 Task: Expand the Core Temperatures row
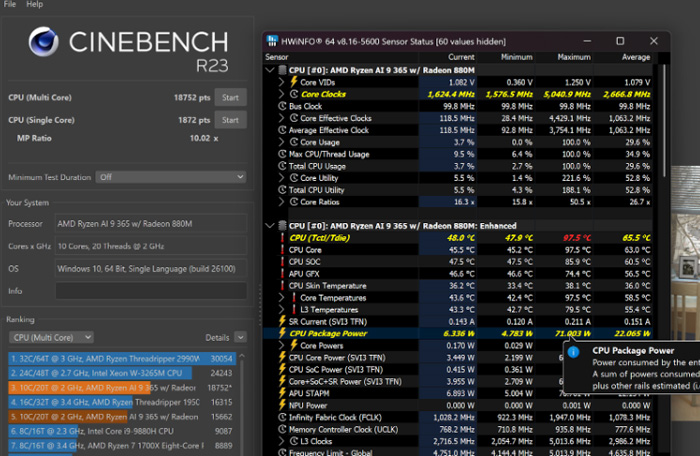tap(281, 297)
